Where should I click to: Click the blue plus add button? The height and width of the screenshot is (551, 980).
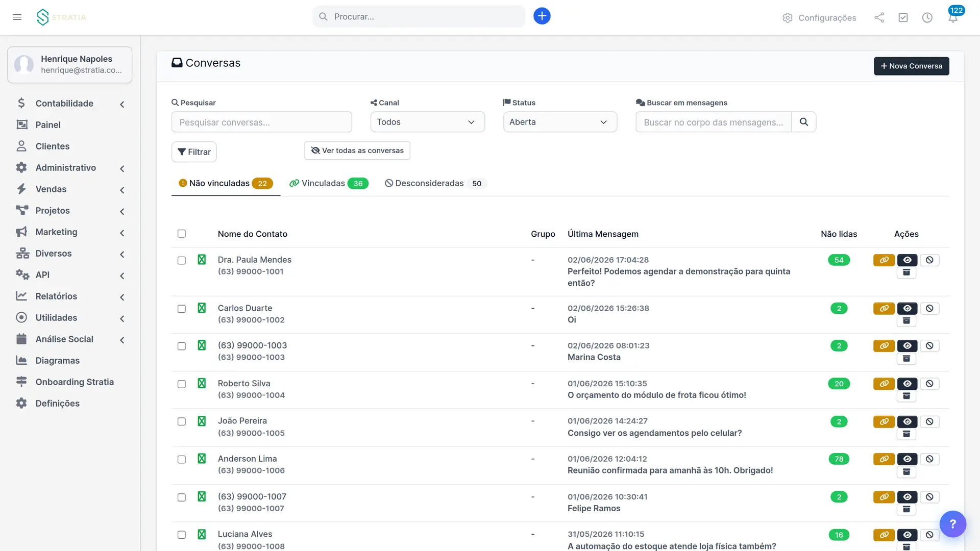pyautogui.click(x=542, y=16)
